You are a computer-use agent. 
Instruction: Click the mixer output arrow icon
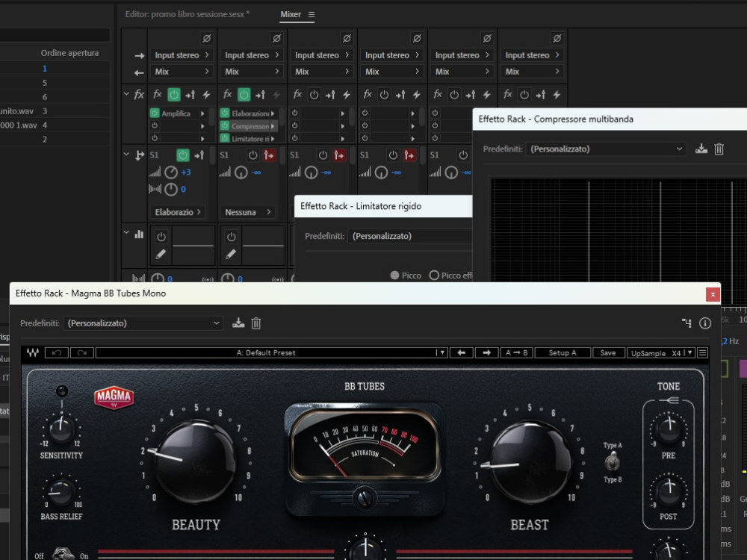point(139,73)
